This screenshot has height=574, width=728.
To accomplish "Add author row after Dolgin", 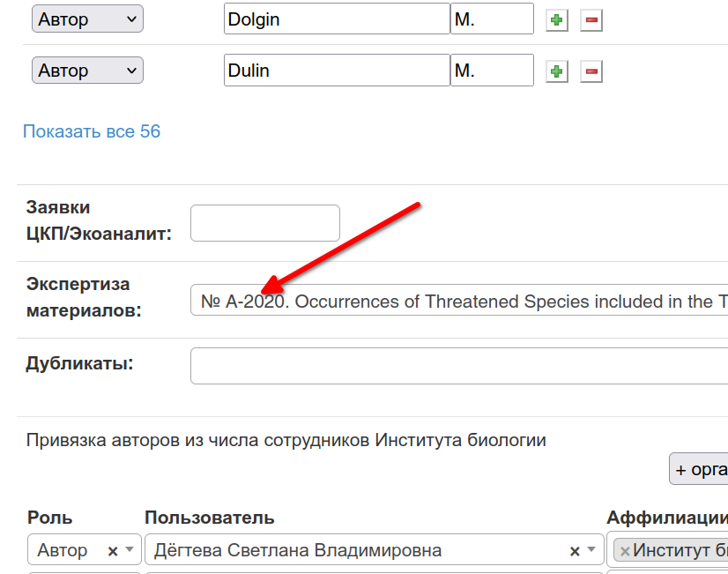I will point(557,20).
